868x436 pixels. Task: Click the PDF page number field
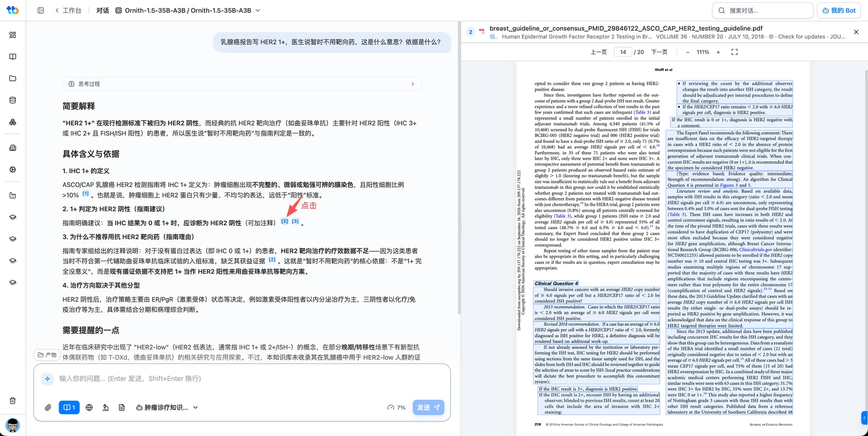pos(623,52)
